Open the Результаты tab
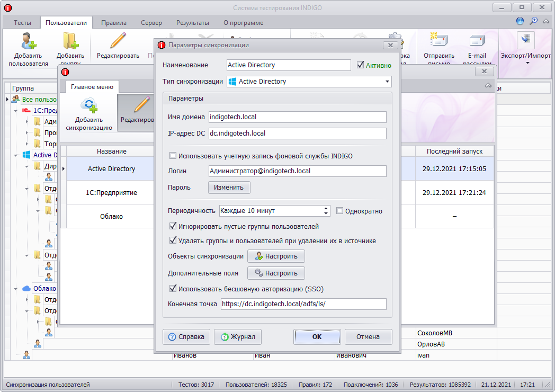This screenshot has width=555, height=392. pyautogui.click(x=193, y=23)
